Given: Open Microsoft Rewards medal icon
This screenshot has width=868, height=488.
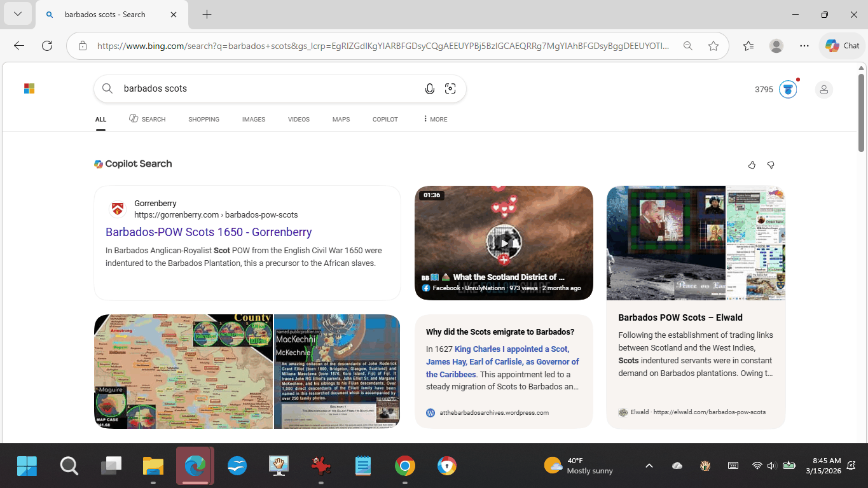Looking at the screenshot, I should pos(788,90).
